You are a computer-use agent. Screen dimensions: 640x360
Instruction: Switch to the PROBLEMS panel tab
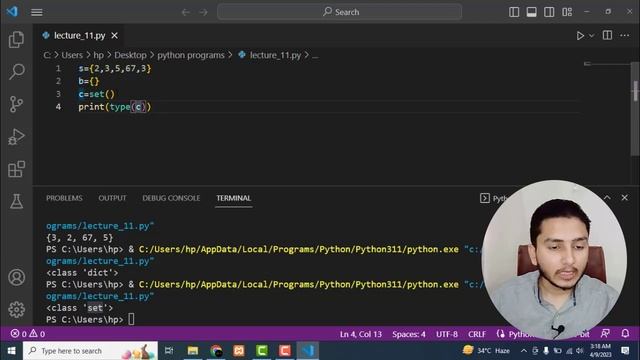(x=64, y=198)
